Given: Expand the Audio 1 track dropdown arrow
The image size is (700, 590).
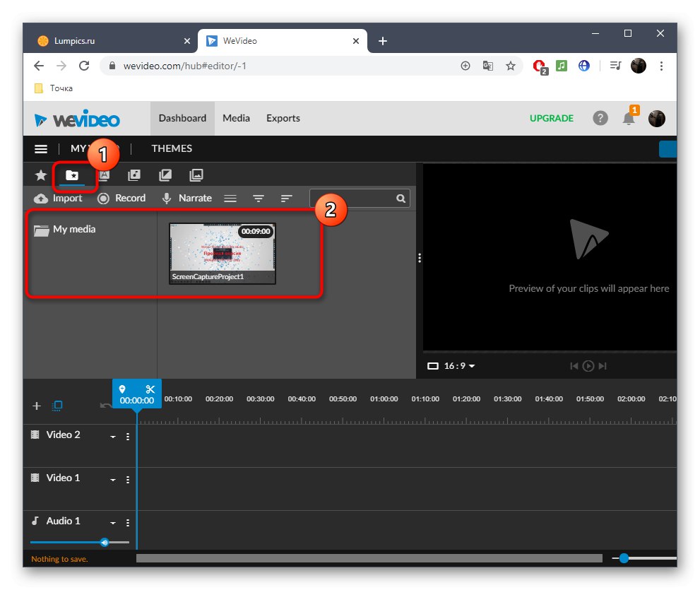Looking at the screenshot, I should [114, 522].
